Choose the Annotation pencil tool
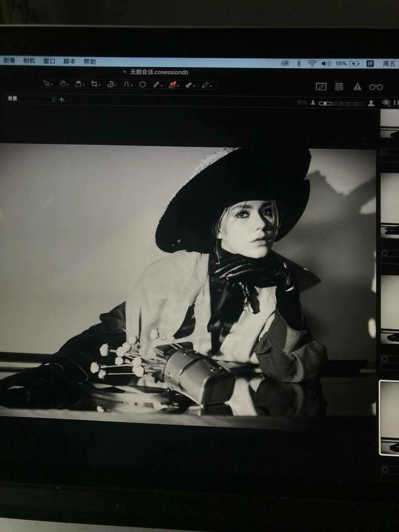The image size is (399, 532). point(206,85)
